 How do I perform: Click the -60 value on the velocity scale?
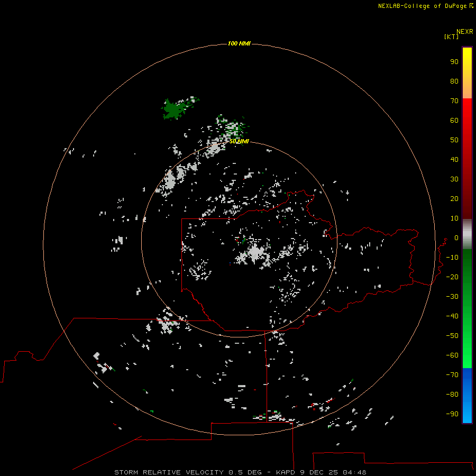[452, 355]
